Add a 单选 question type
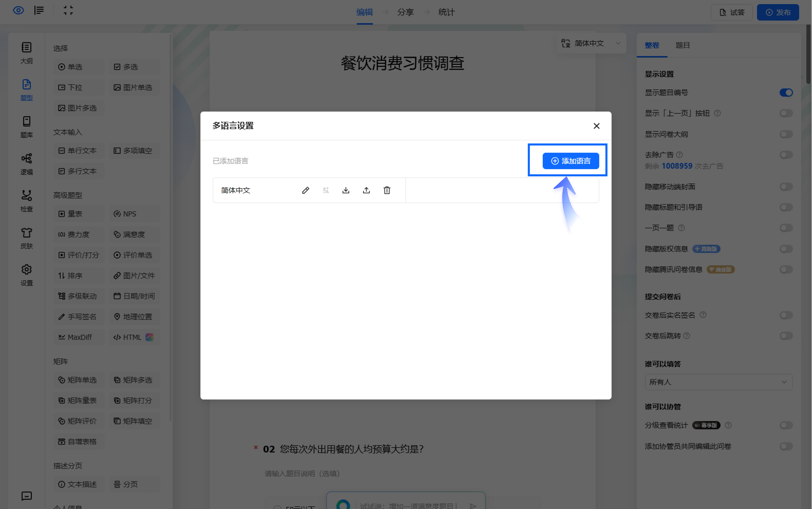 79,67
